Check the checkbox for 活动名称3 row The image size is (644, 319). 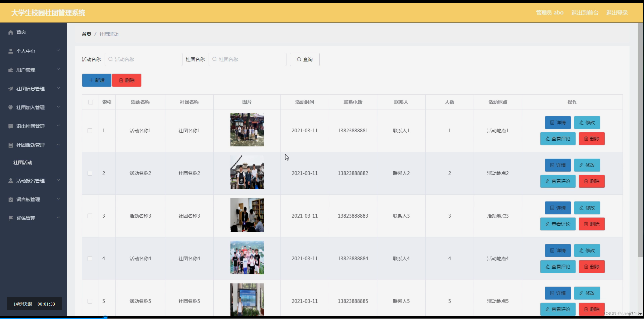90,216
